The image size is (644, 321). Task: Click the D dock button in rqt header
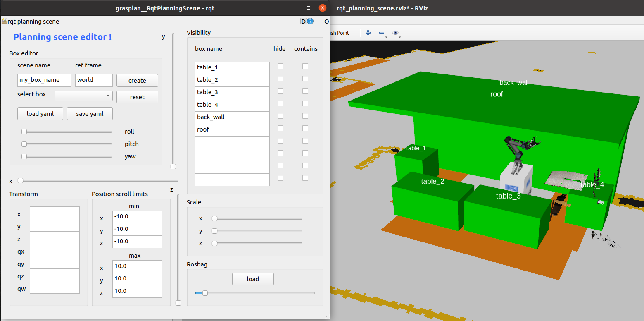304,22
